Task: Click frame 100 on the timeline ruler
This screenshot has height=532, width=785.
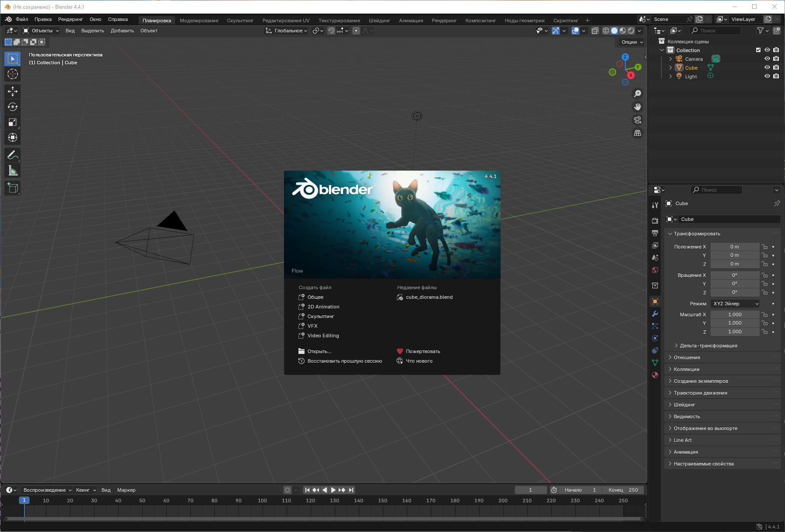Action: 262,500
